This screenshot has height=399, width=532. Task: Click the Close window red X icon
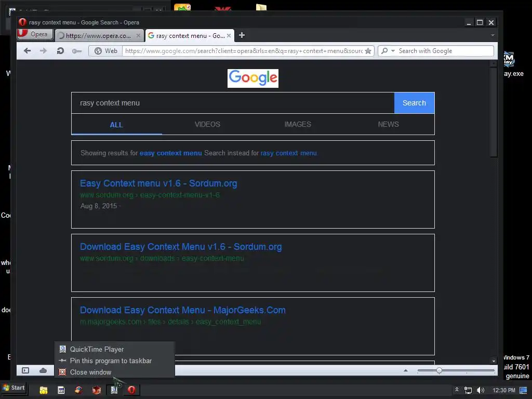click(62, 372)
